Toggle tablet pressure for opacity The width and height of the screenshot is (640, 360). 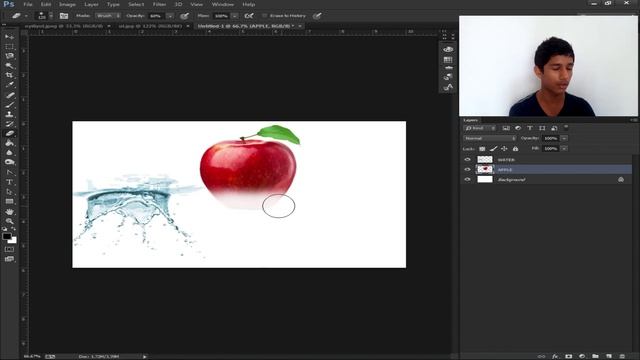184,16
